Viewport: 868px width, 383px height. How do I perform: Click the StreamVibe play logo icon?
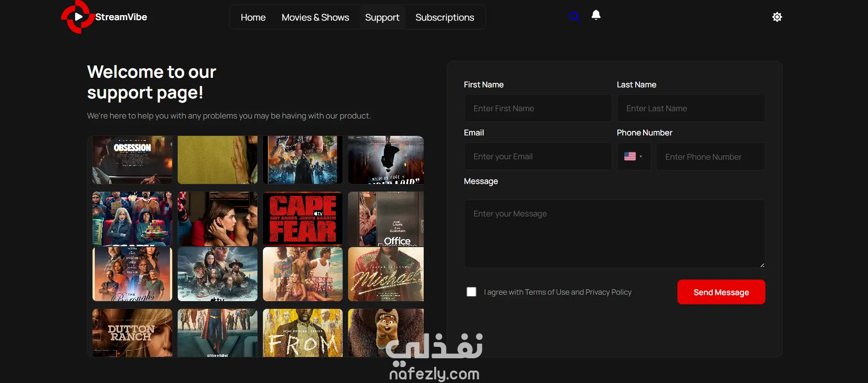78,17
